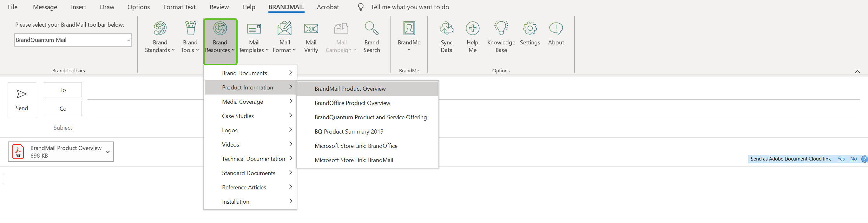Switch to the Message tab

(x=45, y=7)
